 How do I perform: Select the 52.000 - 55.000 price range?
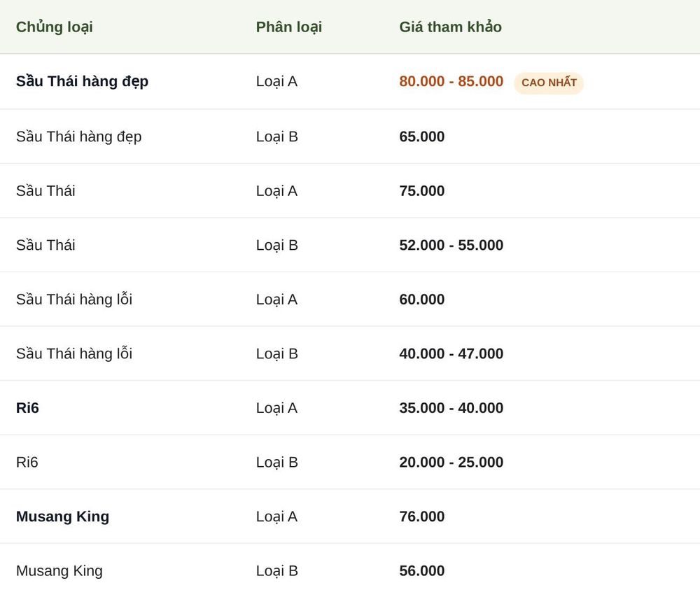pos(451,245)
